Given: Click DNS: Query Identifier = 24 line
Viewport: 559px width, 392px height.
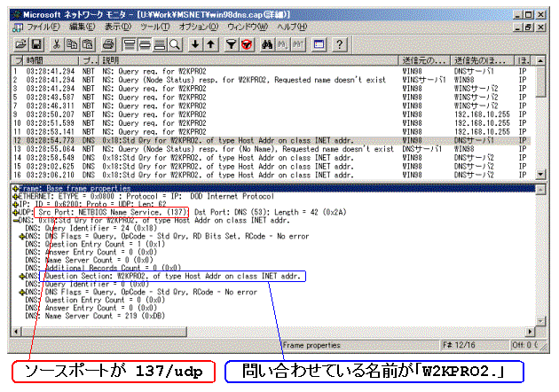Looking at the screenshot, I should tap(91, 229).
